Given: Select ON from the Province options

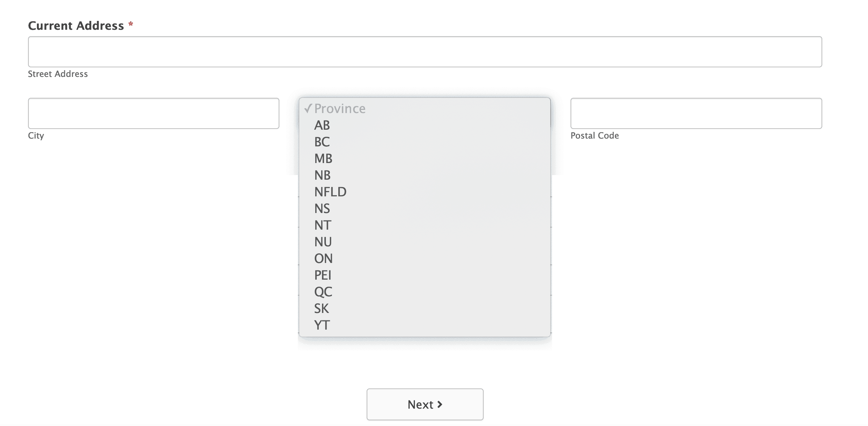Looking at the screenshot, I should pyautogui.click(x=323, y=258).
